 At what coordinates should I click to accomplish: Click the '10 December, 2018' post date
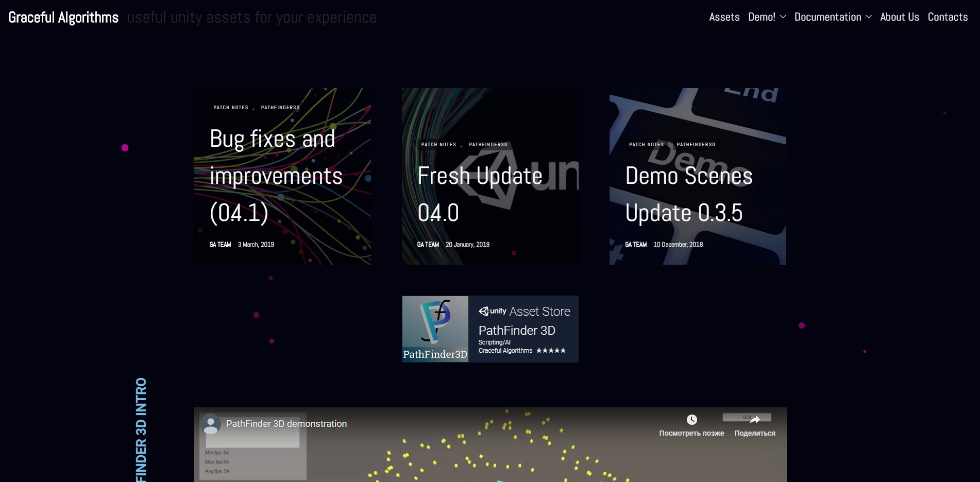(x=678, y=245)
